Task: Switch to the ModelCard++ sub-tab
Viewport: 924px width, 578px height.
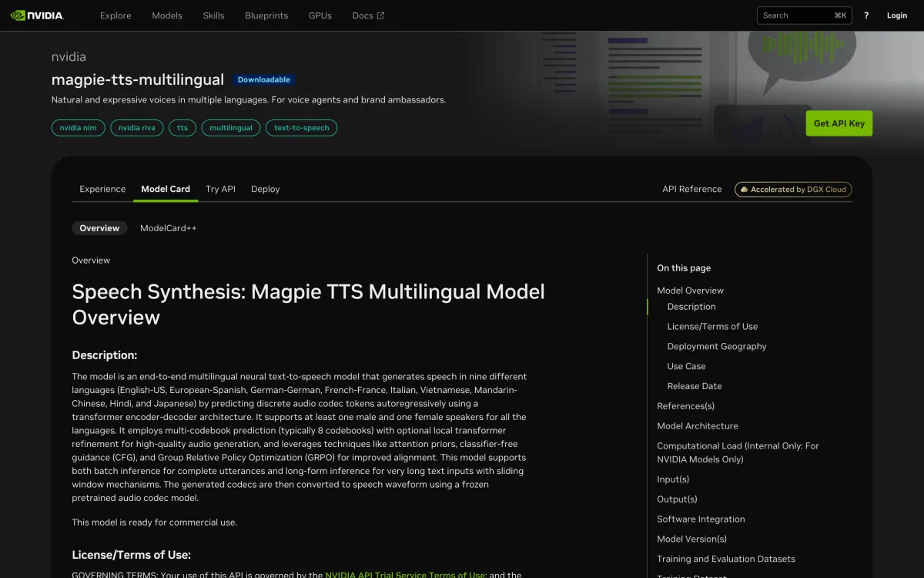Action: click(x=169, y=228)
